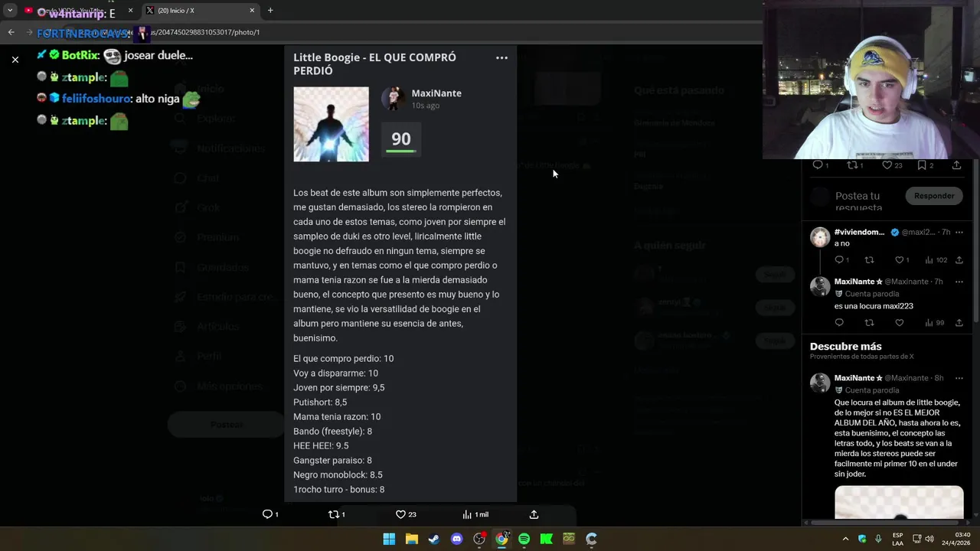The width and height of the screenshot is (980, 551).
Task: Click the Little Boogie album cover in the photo
Action: [x=331, y=124]
